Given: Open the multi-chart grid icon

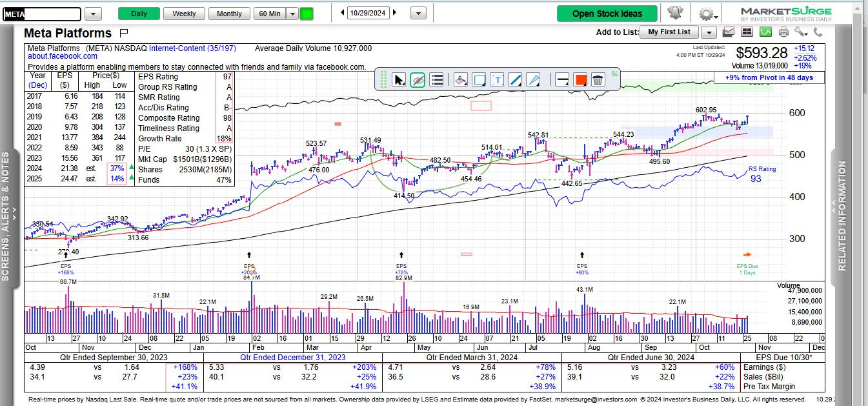Looking at the screenshot, I should click(748, 32).
